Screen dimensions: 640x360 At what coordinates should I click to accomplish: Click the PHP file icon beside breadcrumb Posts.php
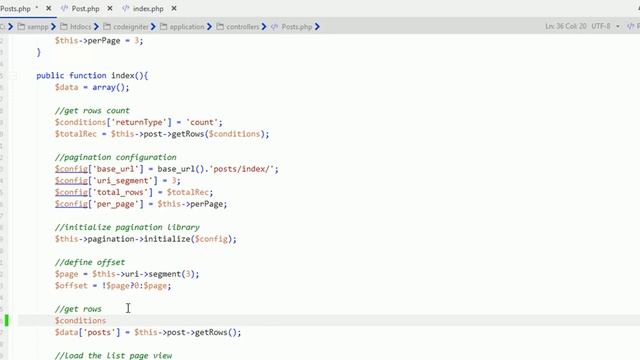point(275,27)
